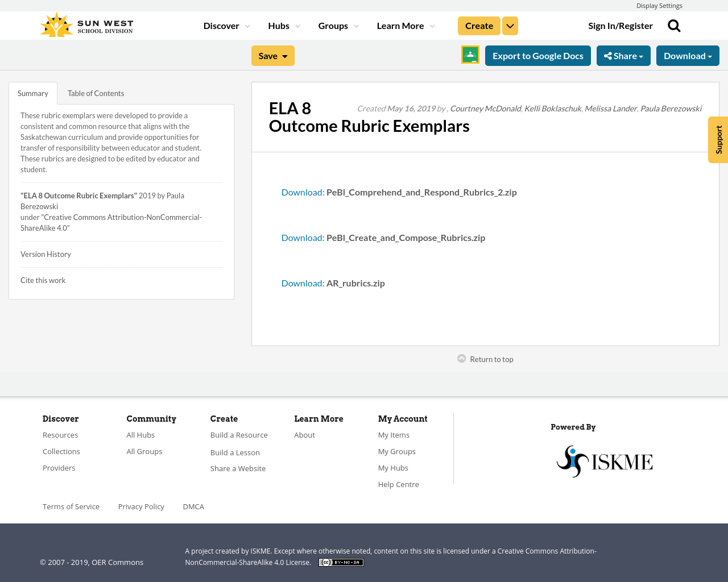728x582 pixels.
Task: Click Sign In/Register
Action: pyautogui.click(x=621, y=25)
